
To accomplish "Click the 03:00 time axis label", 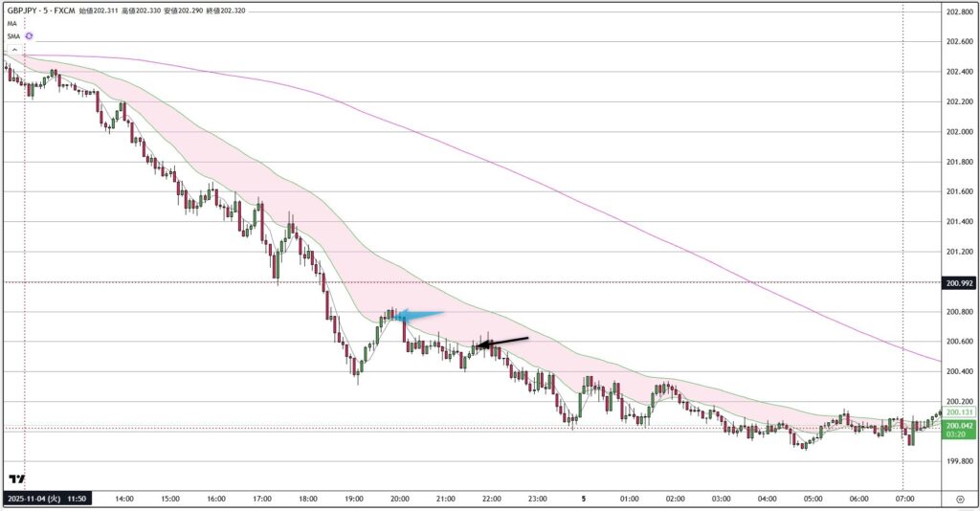I will pyautogui.click(x=722, y=499).
